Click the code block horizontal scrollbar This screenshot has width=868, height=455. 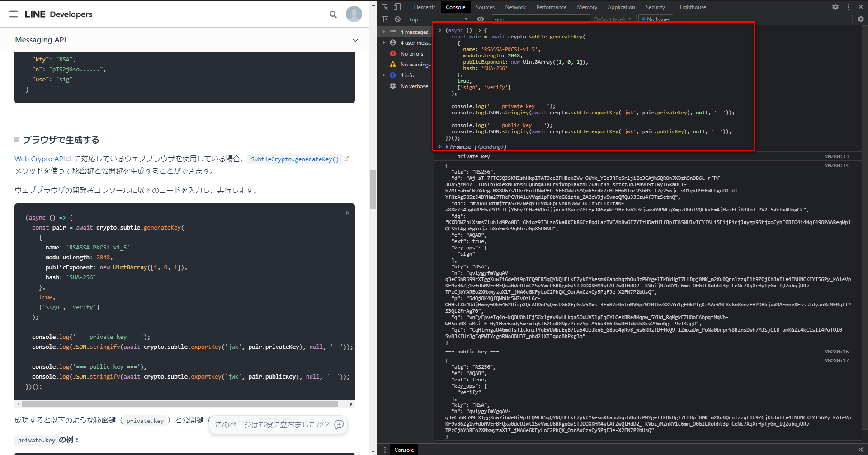click(x=180, y=404)
